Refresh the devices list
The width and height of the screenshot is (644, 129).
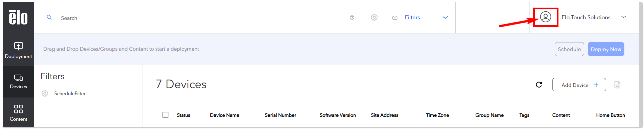[x=539, y=85]
